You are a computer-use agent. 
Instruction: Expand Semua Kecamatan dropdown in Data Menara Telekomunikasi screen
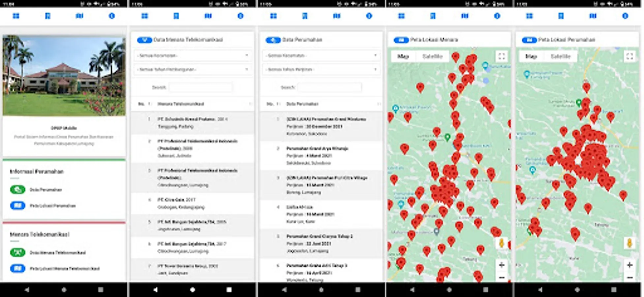click(x=193, y=55)
